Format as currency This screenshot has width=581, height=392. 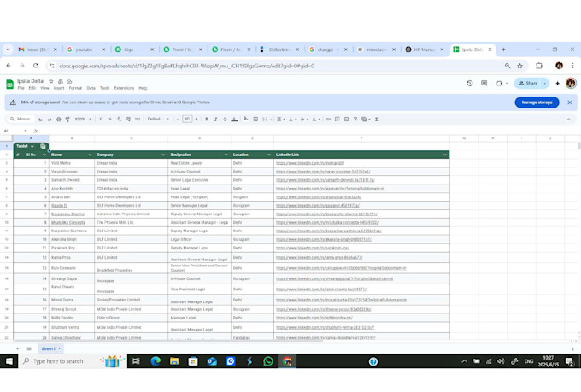coord(101,120)
